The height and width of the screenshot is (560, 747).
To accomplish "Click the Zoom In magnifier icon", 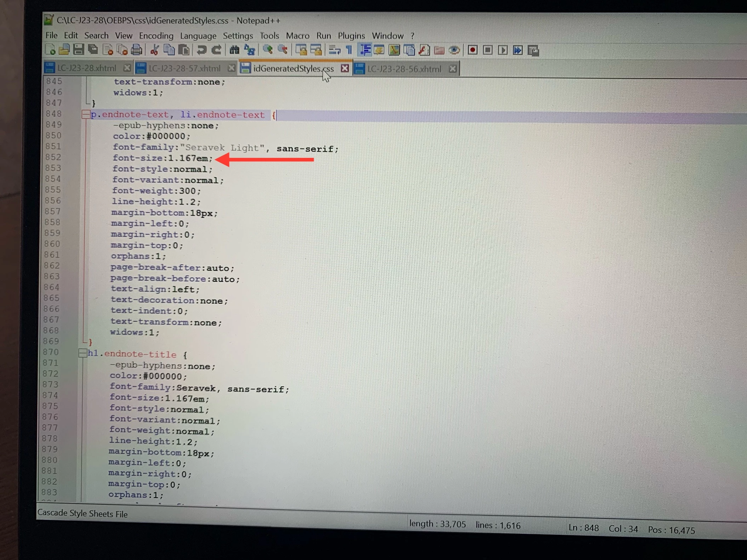I will (268, 50).
